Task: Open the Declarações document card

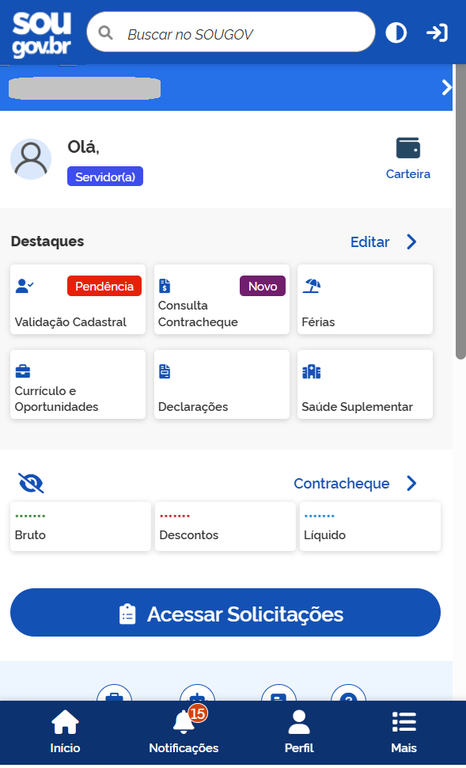Action: click(221, 384)
